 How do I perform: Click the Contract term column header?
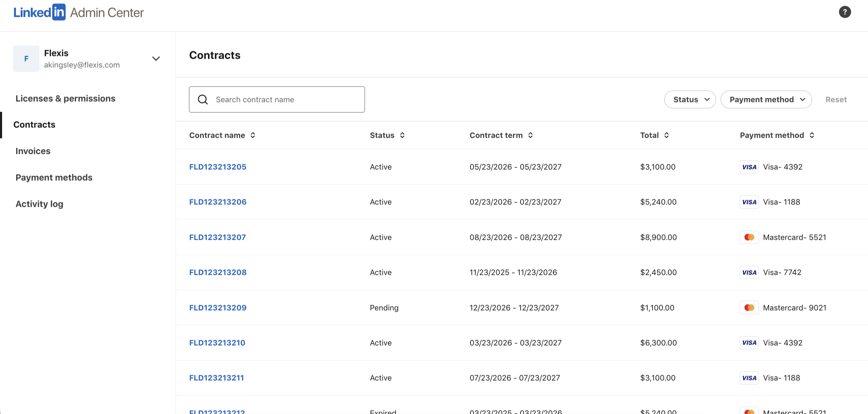click(496, 135)
